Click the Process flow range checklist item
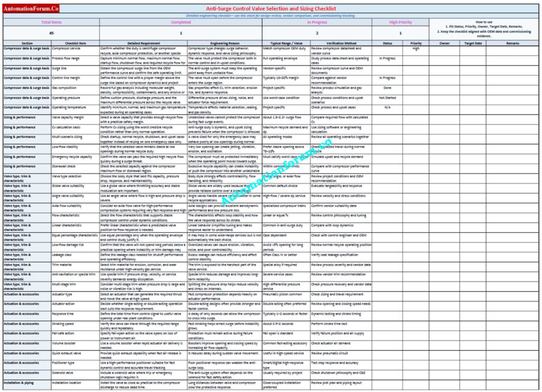This screenshot has width=542, height=392. (x=75, y=61)
